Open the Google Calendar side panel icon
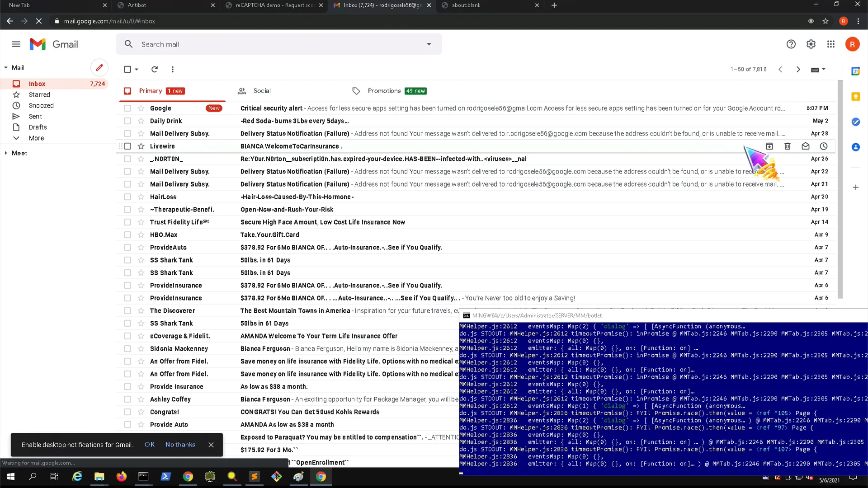Screen dimensions: 868x488 coord(855,71)
